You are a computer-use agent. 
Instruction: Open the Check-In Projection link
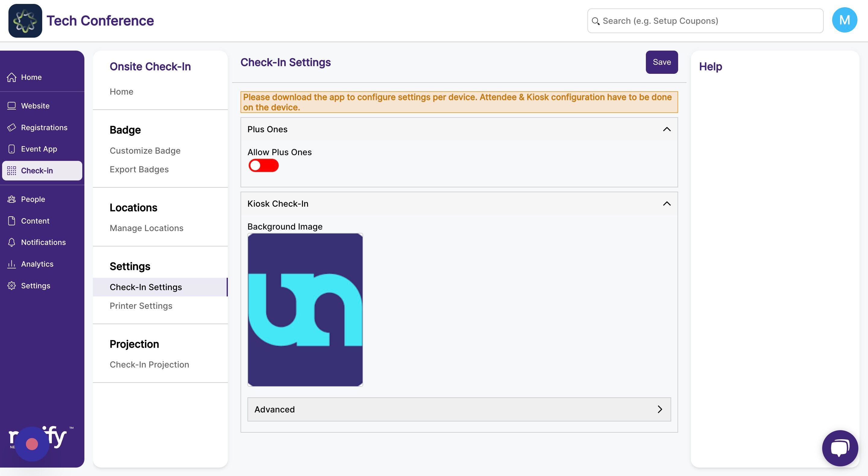[x=149, y=365]
